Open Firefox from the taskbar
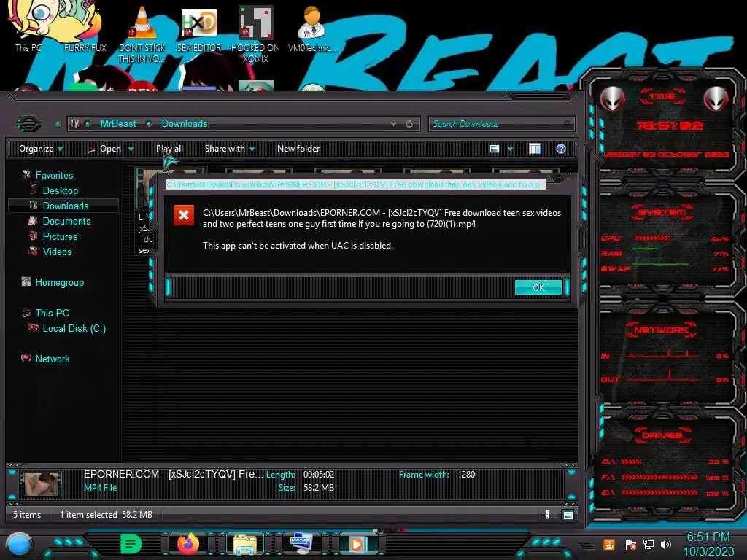 pos(188,544)
